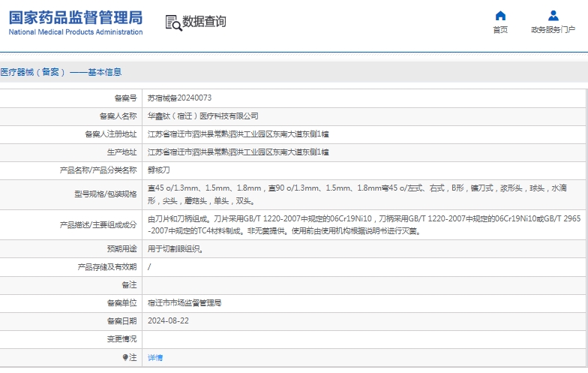The width and height of the screenshot is (588, 373).
Task: Click the filing date 2024-08-22
Action: (x=168, y=321)
